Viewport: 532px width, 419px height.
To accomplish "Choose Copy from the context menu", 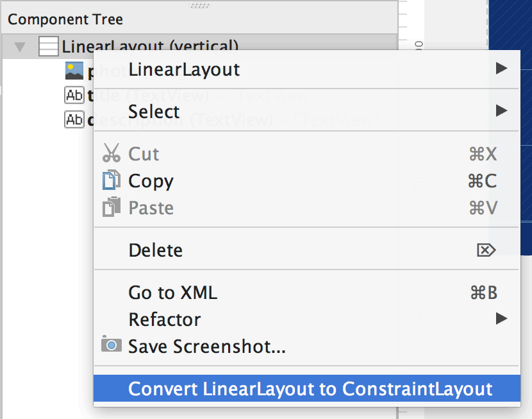I will (x=151, y=181).
